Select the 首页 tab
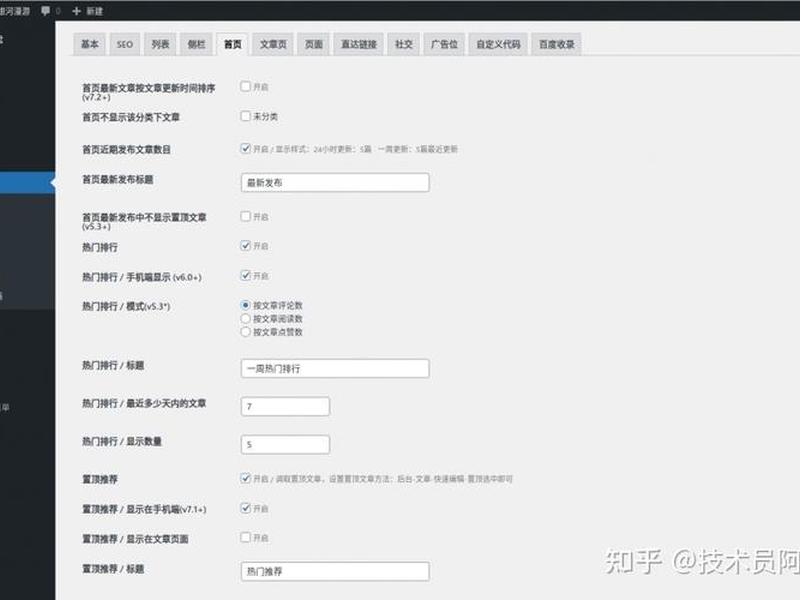 coord(233,44)
